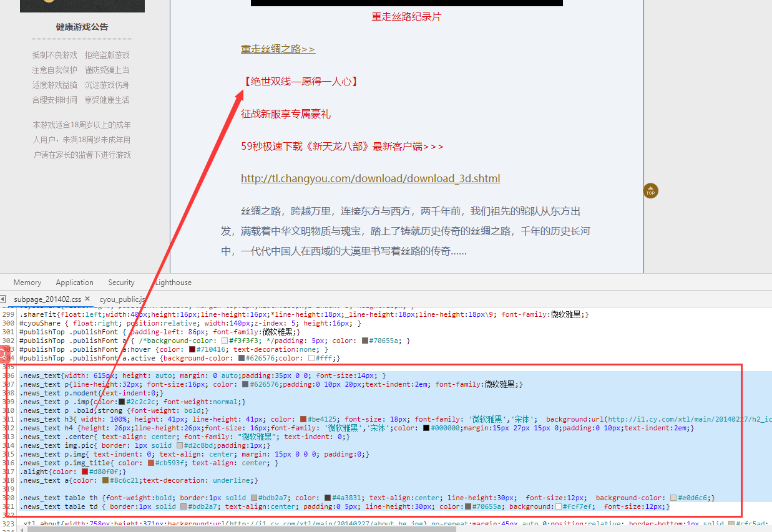Screen dimensions: 772x532
Task: Click the #8c6c21 swatch for .news_text a
Action: (x=105, y=481)
